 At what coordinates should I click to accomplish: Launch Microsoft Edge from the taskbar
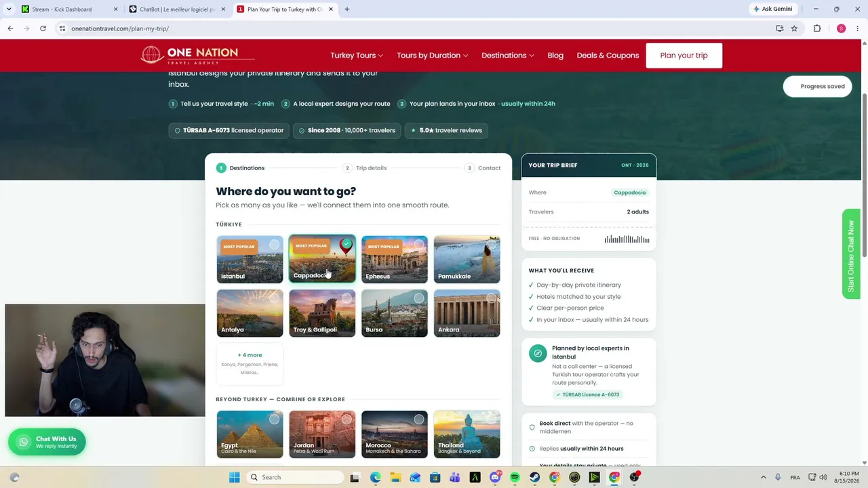tap(376, 477)
